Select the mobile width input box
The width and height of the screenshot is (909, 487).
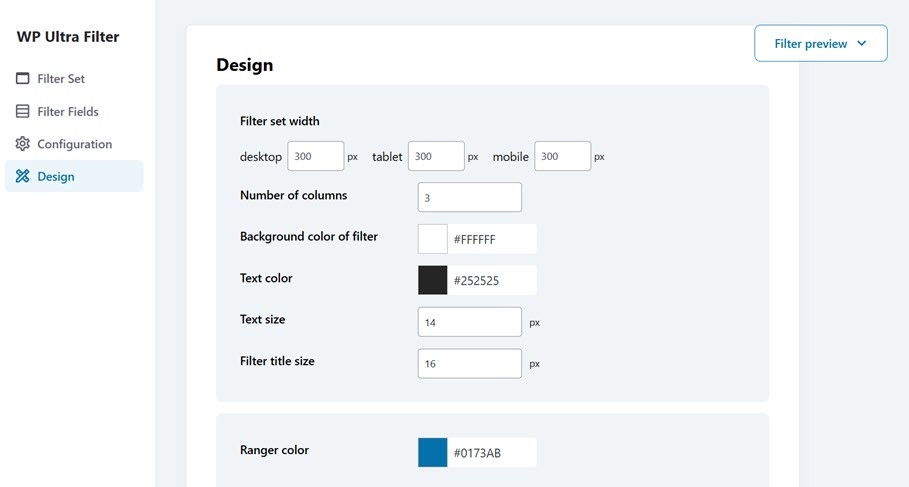(562, 157)
